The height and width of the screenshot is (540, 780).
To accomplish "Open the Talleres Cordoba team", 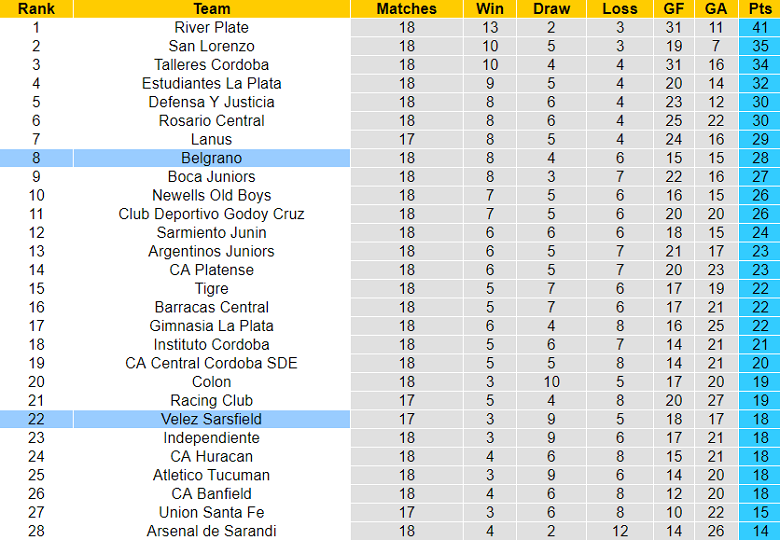I will pyautogui.click(x=211, y=65).
